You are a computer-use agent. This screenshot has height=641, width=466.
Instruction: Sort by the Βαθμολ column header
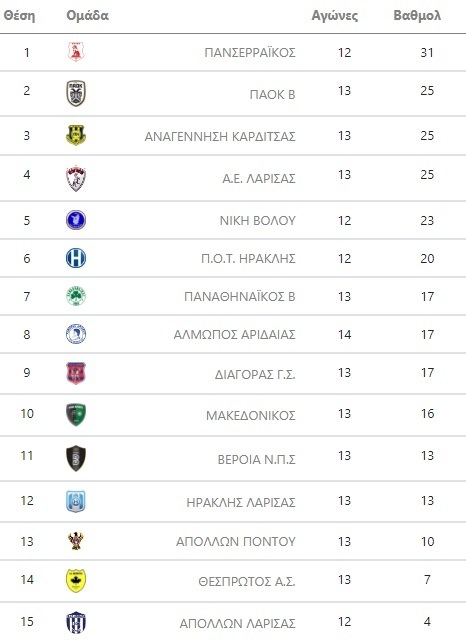coord(417,16)
